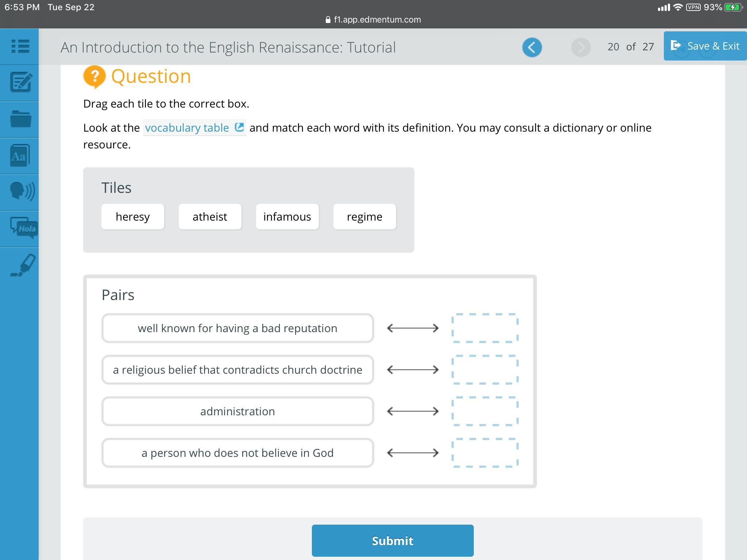747x560 pixels.
Task: Select the highlighter tool icon
Action: (x=23, y=265)
